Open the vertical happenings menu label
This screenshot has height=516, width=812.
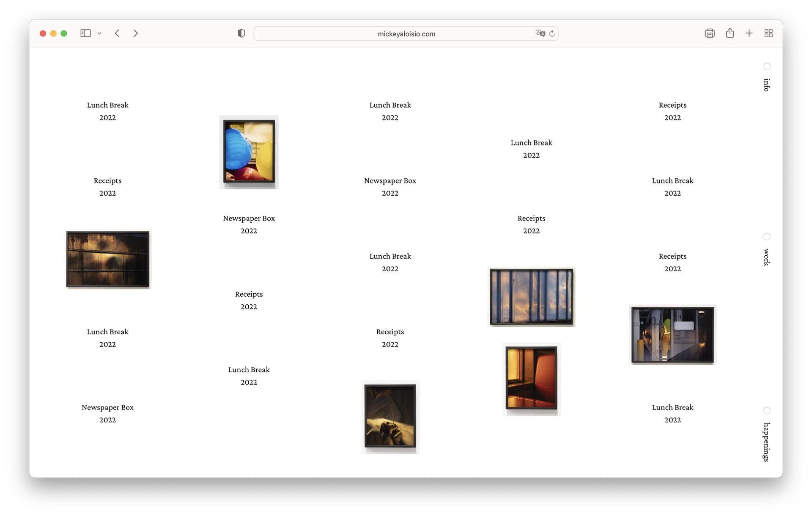click(766, 442)
